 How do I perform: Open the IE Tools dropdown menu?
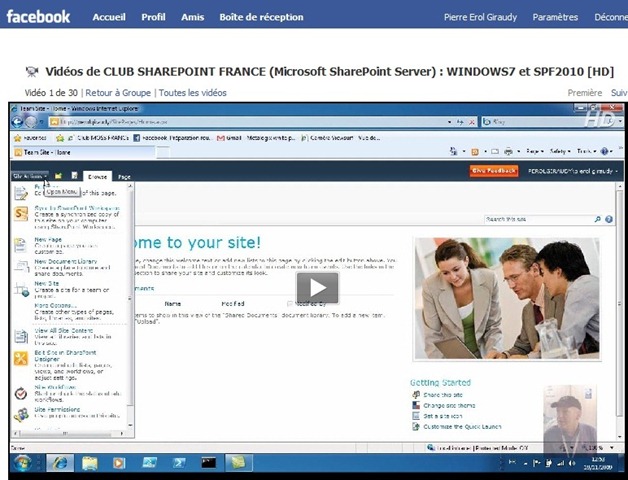586,151
